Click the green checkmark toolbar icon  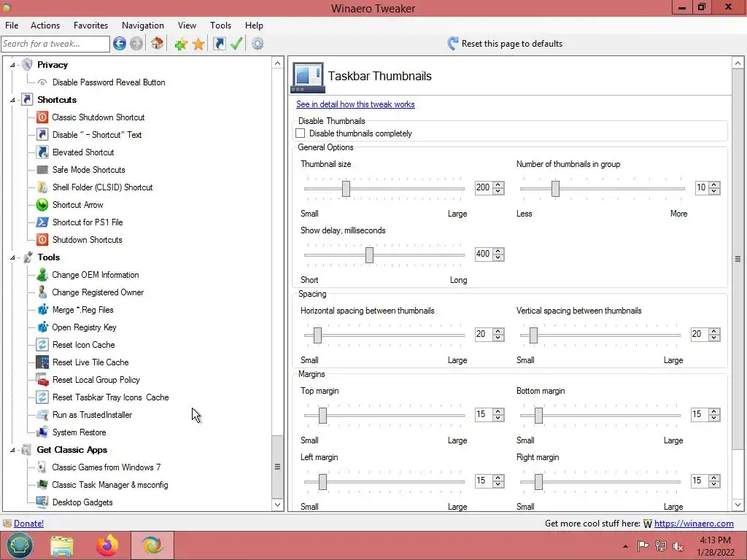pyautogui.click(x=236, y=44)
